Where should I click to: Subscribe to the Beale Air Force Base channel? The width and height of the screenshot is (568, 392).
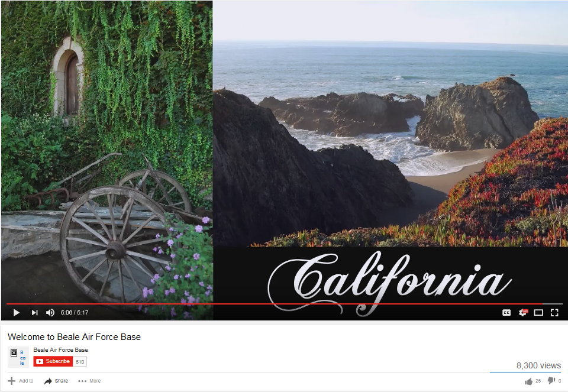[53, 361]
